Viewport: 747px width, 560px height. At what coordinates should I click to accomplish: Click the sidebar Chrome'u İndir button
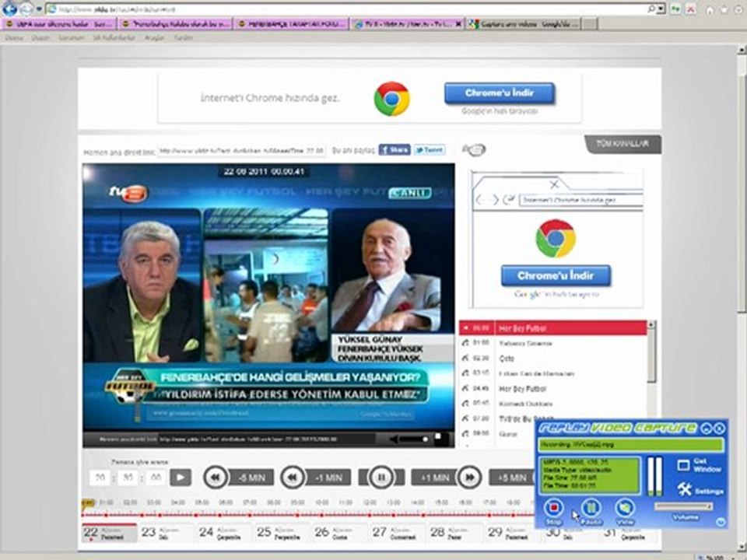point(556,275)
